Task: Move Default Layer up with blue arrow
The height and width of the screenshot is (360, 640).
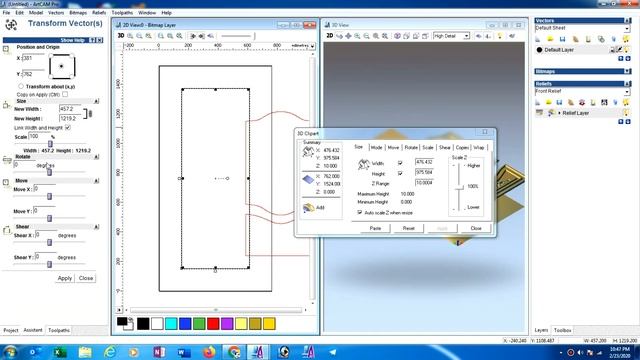Action: click(621, 59)
